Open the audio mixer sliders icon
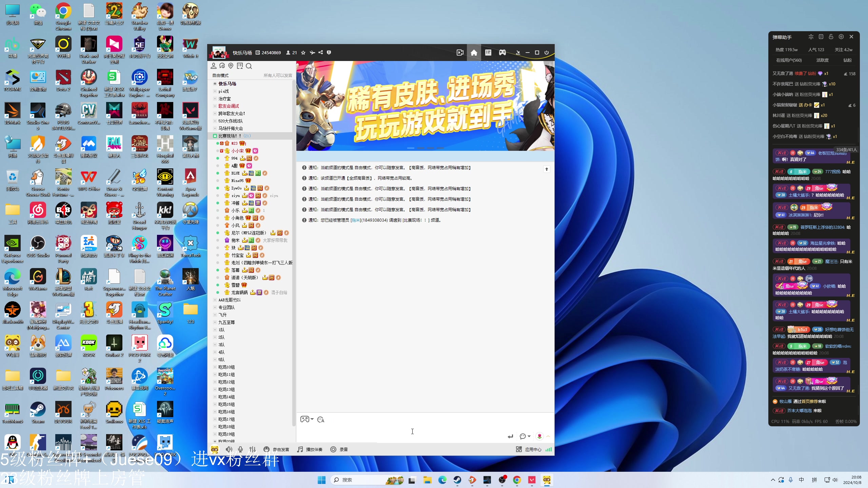Viewport: 868px width, 488px height. coord(253,449)
